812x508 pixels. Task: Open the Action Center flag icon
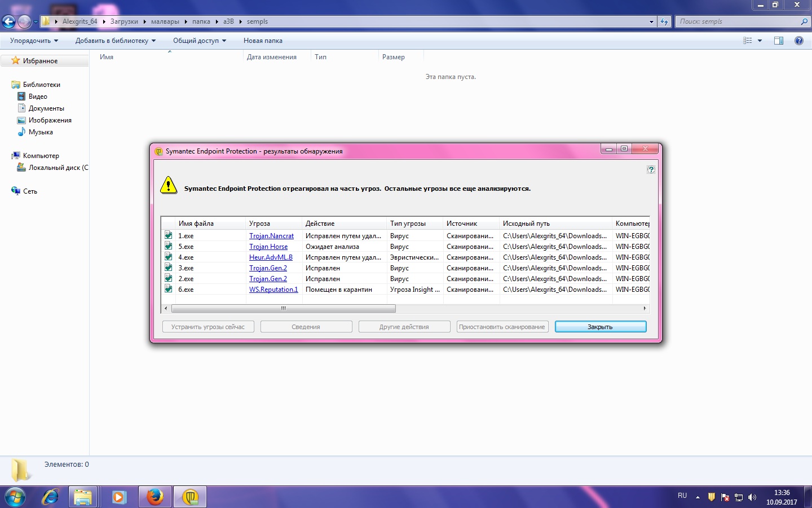725,497
